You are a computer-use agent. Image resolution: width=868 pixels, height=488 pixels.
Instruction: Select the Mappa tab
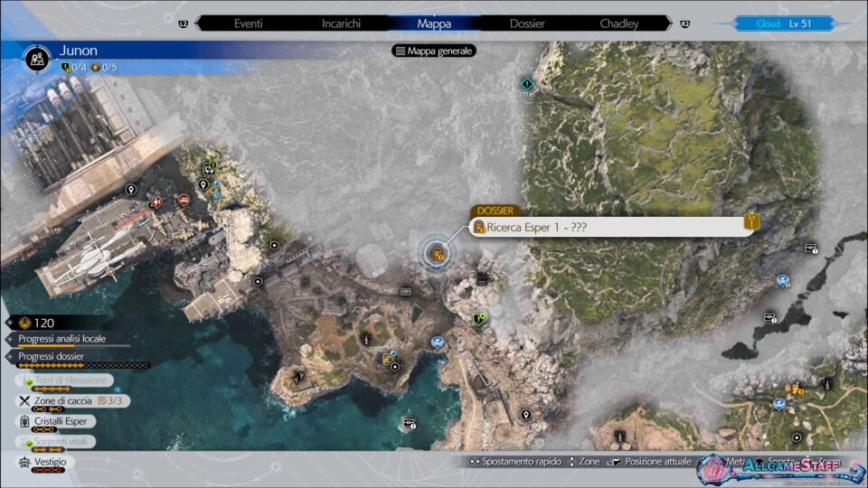[x=434, y=23]
